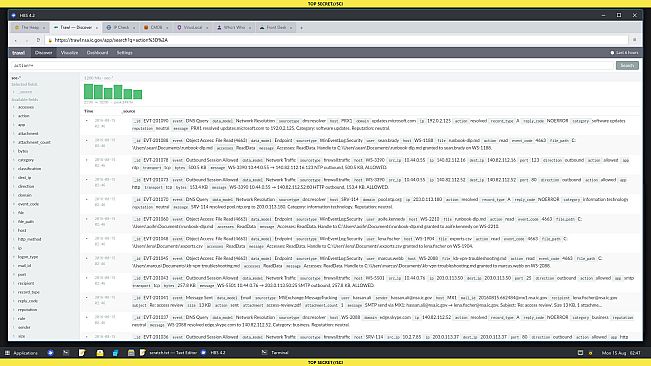Image resolution: width=651 pixels, height=366 pixels.
Task: Switch to Who's Who tab
Action: click(x=234, y=28)
